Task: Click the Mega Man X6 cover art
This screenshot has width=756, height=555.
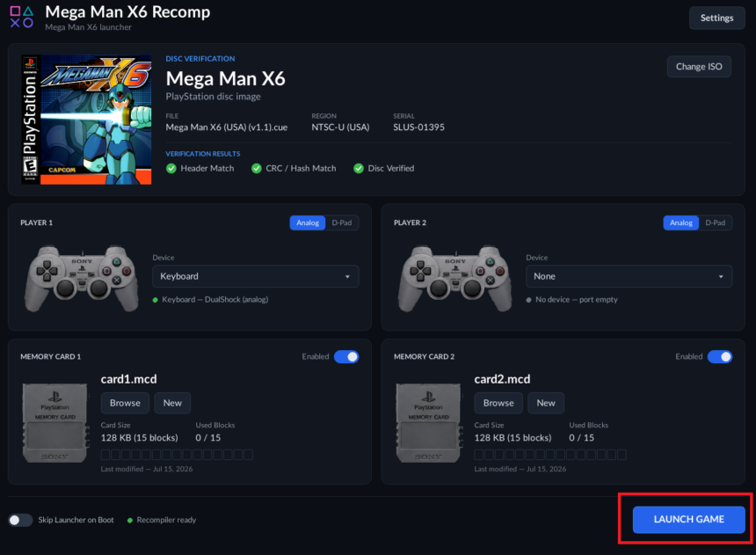Action: tap(86, 120)
